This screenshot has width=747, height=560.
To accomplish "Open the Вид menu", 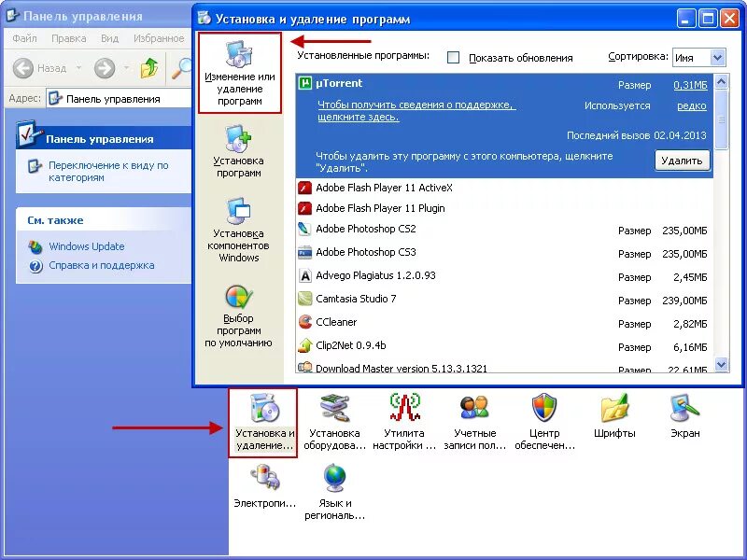I will click(109, 38).
